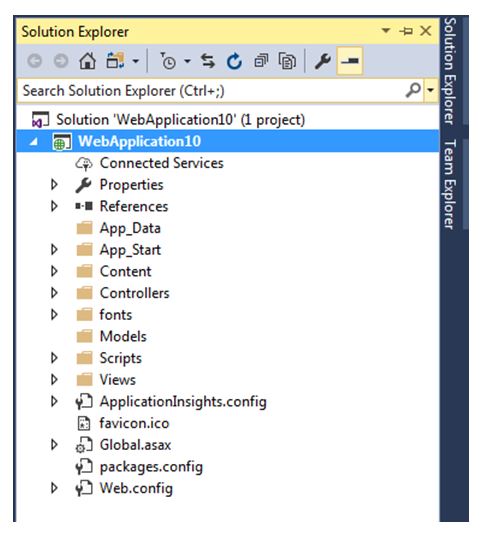Click the favicon.ico image file icon
The width and height of the screenshot is (491, 535).
click(84, 423)
